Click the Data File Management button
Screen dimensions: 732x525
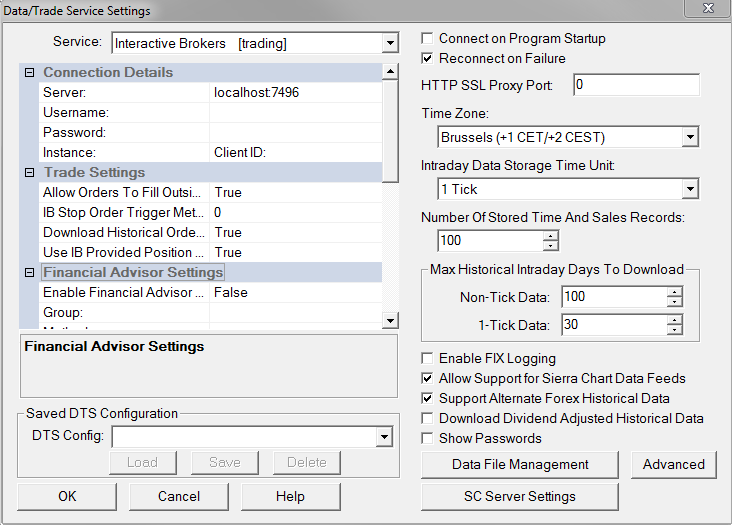520,465
